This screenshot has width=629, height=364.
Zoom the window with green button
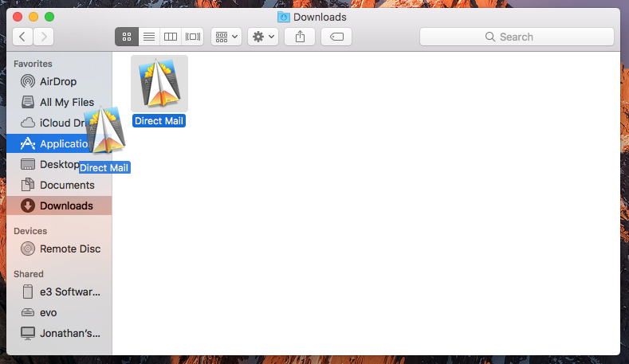click(x=49, y=17)
